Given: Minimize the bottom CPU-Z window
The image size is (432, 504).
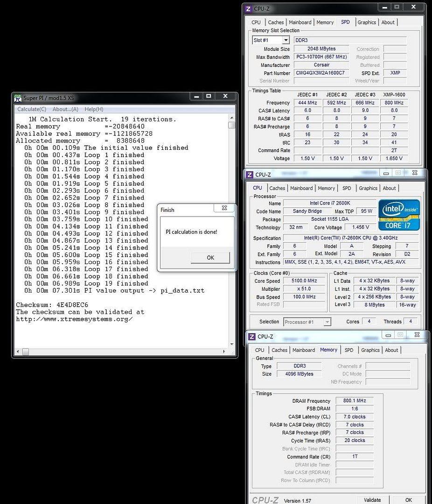Looking at the screenshot, I should coord(388,335).
